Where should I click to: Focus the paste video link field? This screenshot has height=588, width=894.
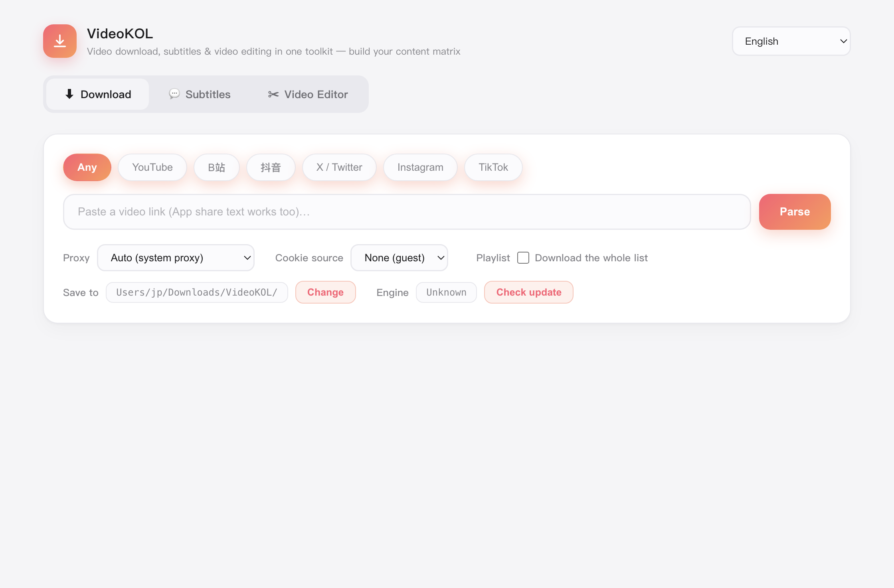tap(407, 212)
